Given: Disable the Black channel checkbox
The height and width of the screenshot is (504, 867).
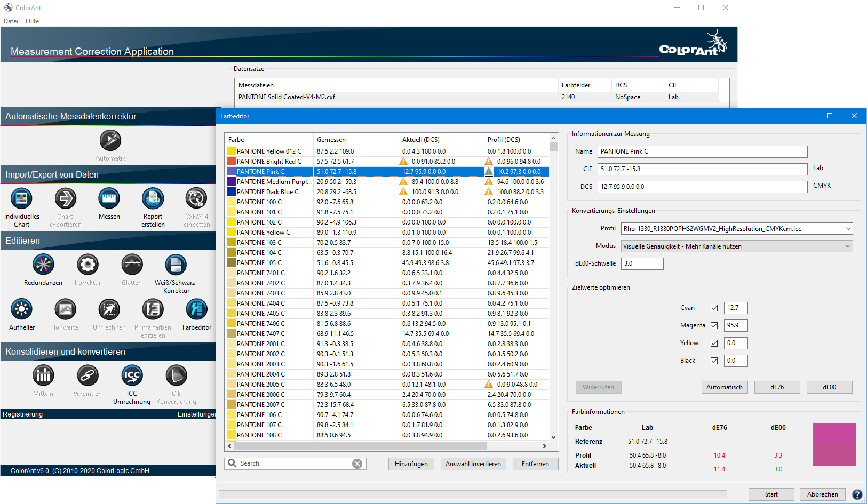Looking at the screenshot, I should (x=714, y=361).
